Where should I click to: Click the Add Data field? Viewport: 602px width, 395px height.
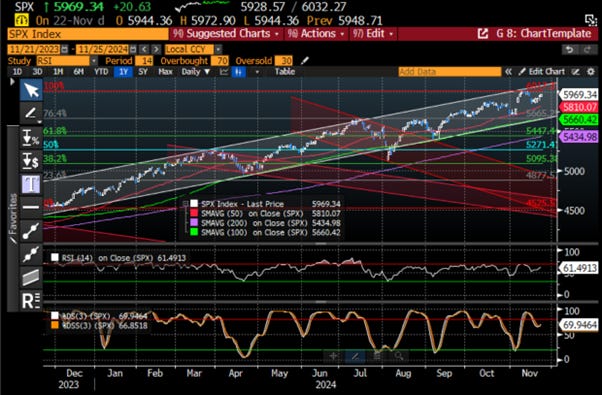tap(450, 72)
